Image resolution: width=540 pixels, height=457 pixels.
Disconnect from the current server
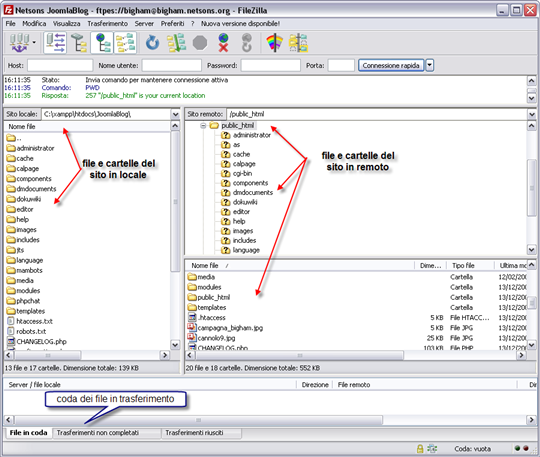223,43
